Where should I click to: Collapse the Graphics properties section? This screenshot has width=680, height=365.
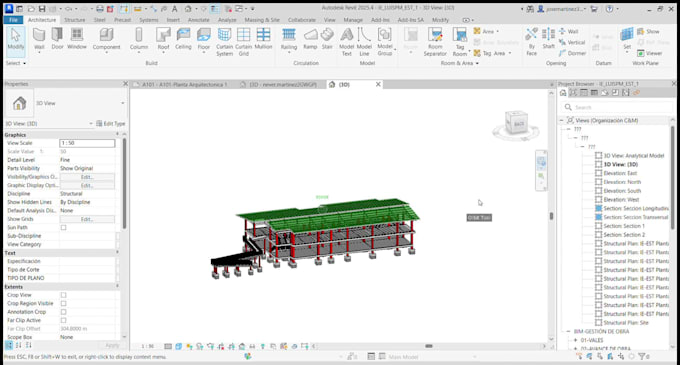tap(118, 135)
